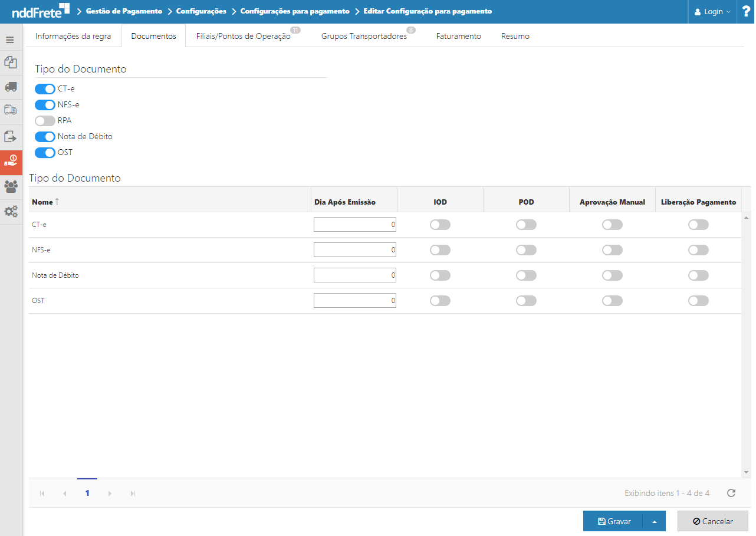This screenshot has height=536, width=756.
Task: Click Dia Após Emissão field for CT-e
Action: click(x=354, y=225)
